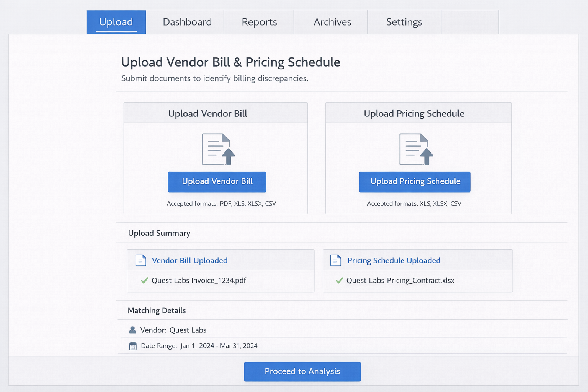
Task: Click the date range calendar icon
Action: click(x=133, y=346)
